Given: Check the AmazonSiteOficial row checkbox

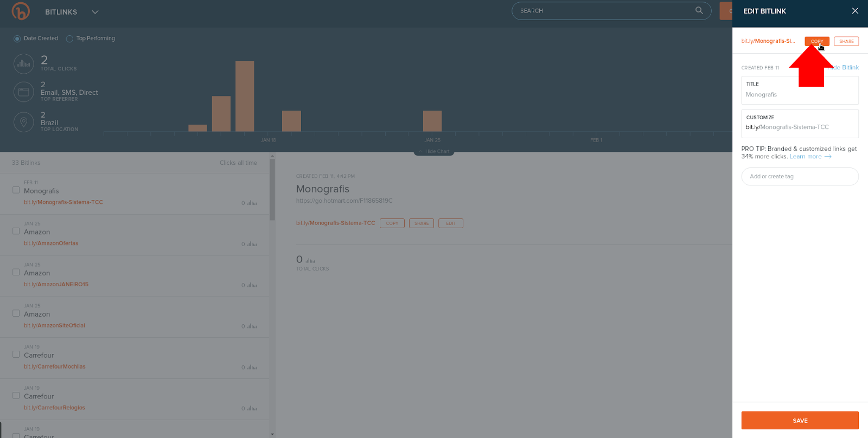Looking at the screenshot, I should pyautogui.click(x=16, y=313).
